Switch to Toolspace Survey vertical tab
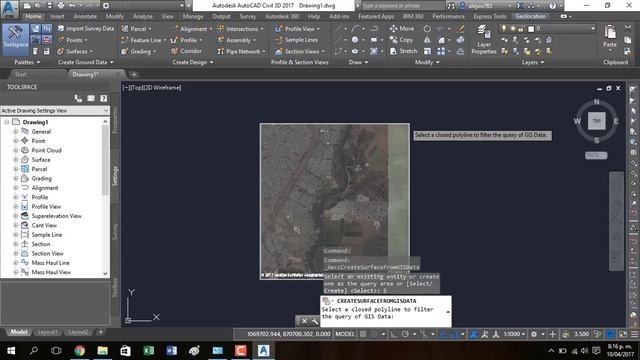The image size is (640, 360). pyautogui.click(x=115, y=231)
